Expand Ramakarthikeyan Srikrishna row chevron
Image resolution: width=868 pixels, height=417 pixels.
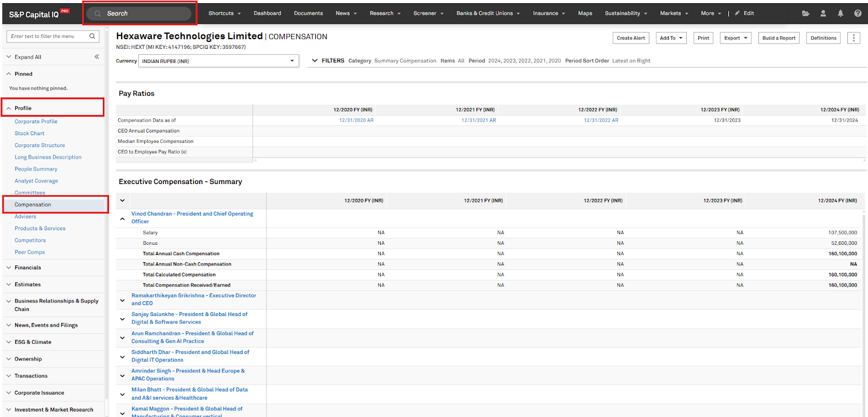coord(122,300)
